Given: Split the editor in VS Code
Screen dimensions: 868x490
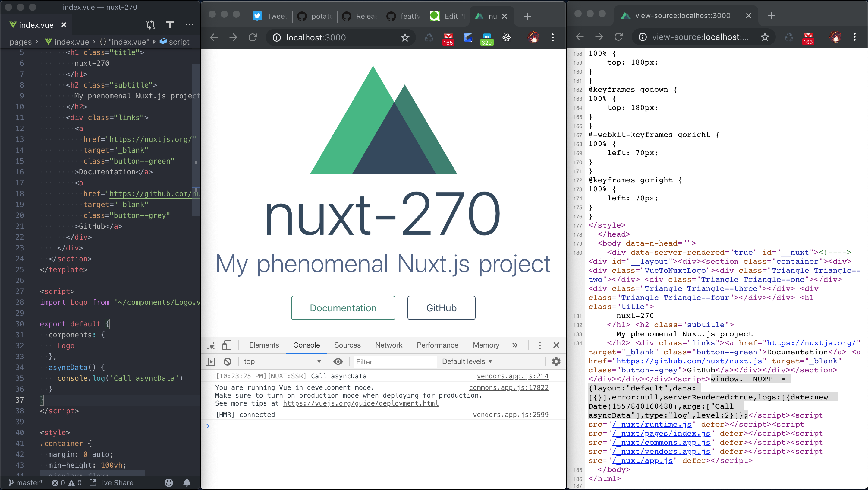Looking at the screenshot, I should pyautogui.click(x=170, y=25).
